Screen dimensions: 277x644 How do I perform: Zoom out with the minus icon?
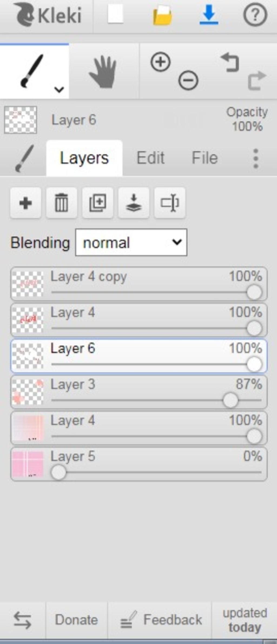(188, 80)
